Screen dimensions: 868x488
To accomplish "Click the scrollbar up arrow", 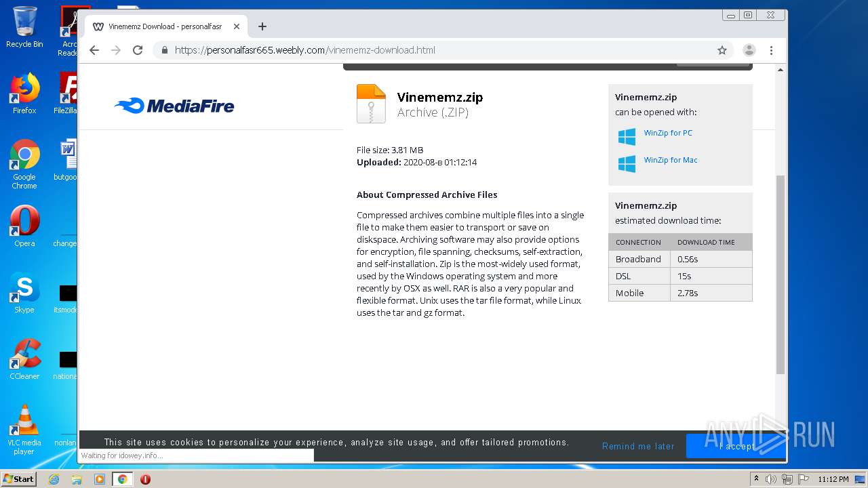I will 781,70.
